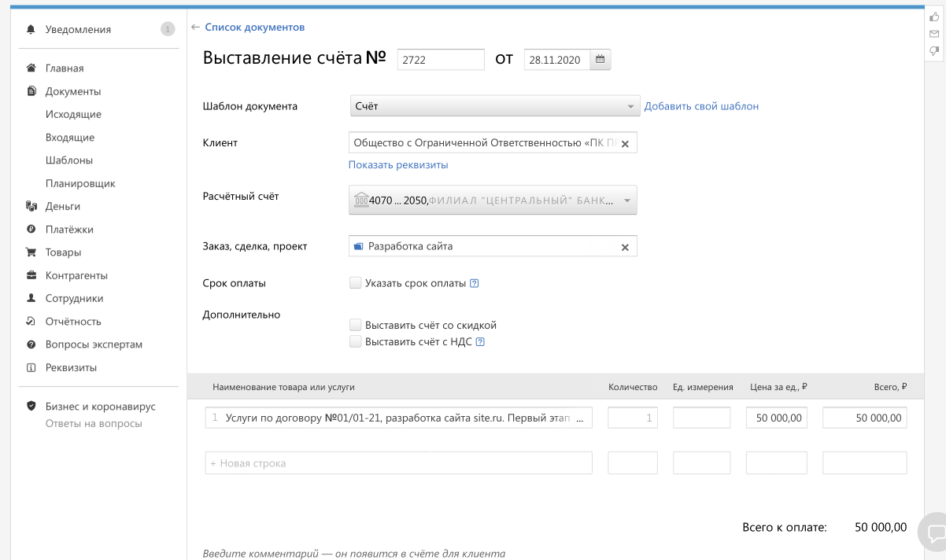Screen dimensions: 946x560
Task: Open the chat support bubble
Action: point(934,533)
